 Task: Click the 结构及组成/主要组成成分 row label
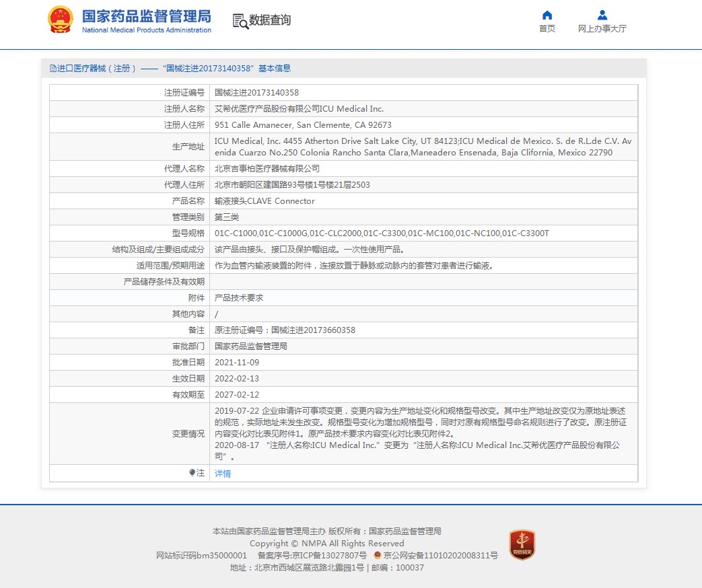point(158,249)
